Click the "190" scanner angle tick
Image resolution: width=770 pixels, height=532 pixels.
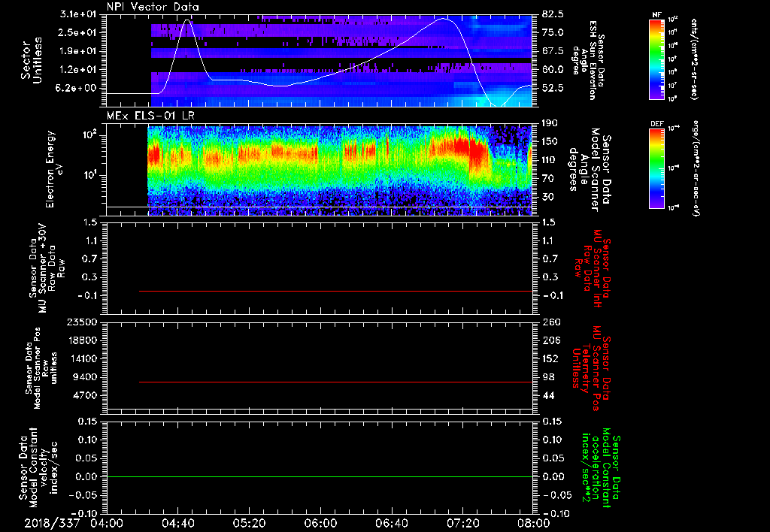[x=550, y=123]
